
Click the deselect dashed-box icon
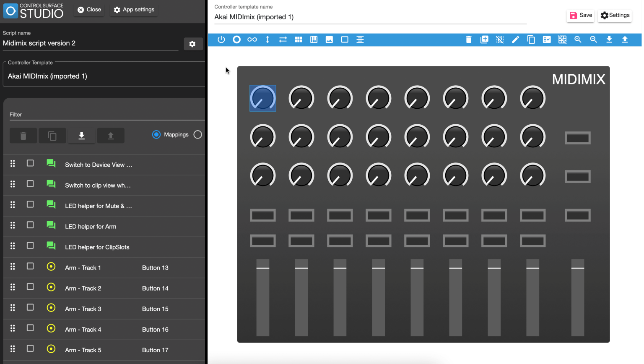[x=500, y=39]
